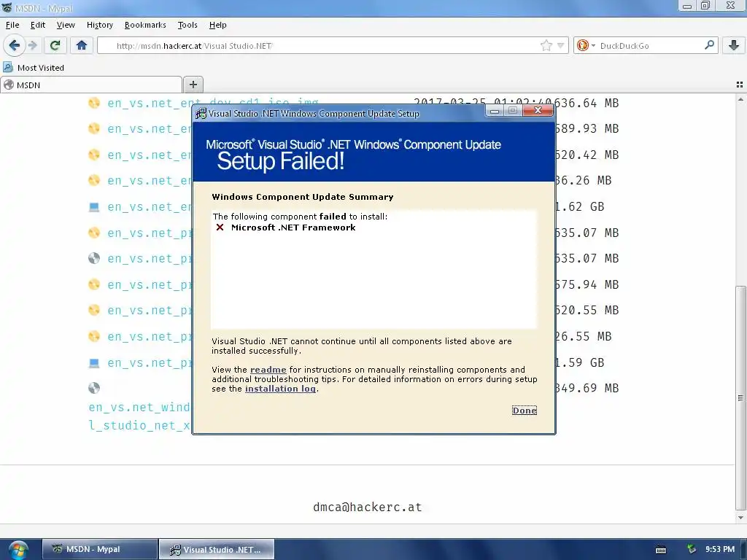This screenshot has height=560, width=747.
Task: Click the globe icon in the 349.69 MB row
Action: click(94, 388)
